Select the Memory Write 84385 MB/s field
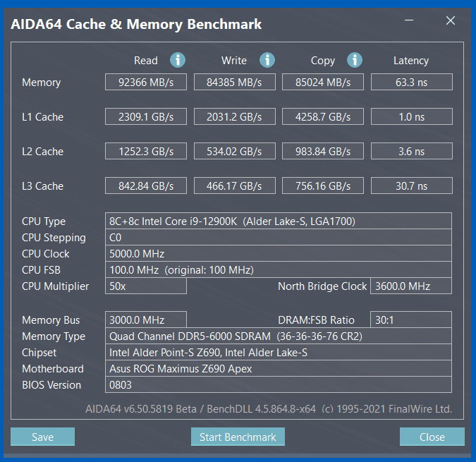 pyautogui.click(x=235, y=82)
